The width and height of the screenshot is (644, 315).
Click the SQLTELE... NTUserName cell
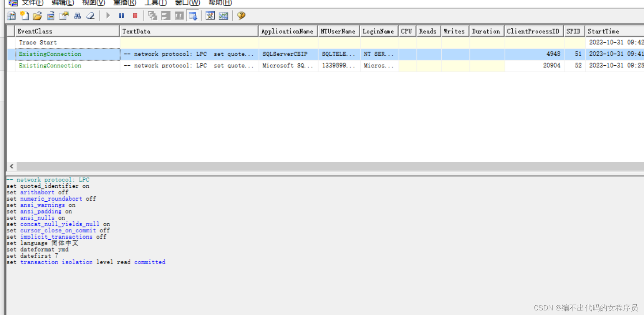pos(339,54)
